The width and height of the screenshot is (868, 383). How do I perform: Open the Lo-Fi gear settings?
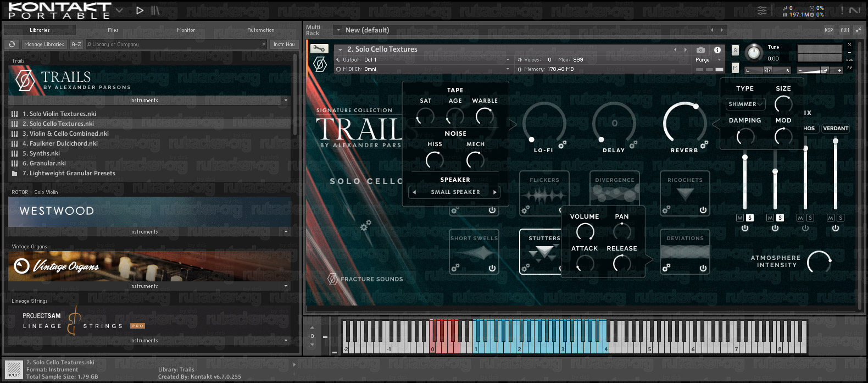(563, 145)
